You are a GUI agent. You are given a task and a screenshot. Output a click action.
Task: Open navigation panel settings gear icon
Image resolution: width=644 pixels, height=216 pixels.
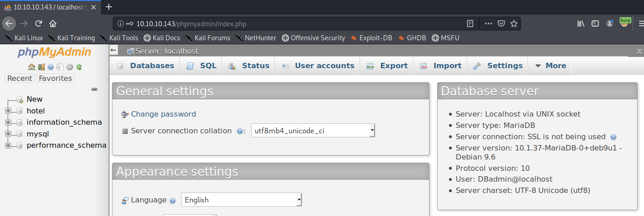point(70,67)
